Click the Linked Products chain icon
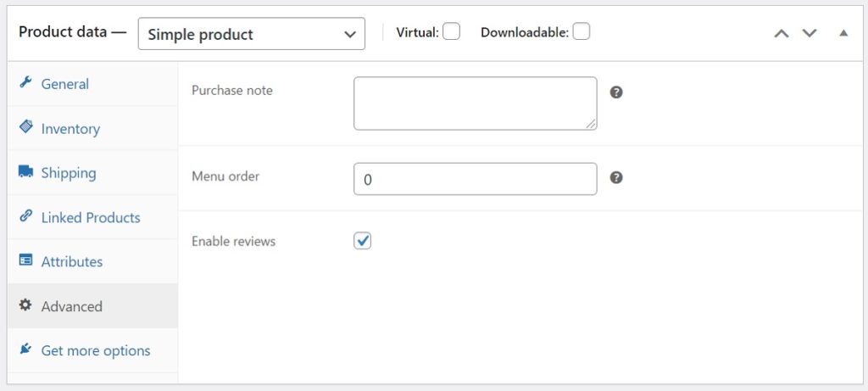The width and height of the screenshot is (868, 391). 25,215
